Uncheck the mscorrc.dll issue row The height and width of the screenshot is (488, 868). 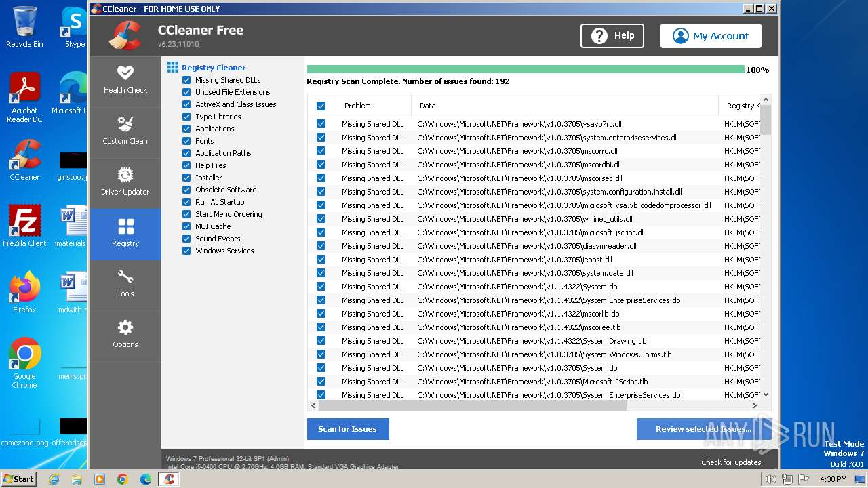(x=321, y=151)
